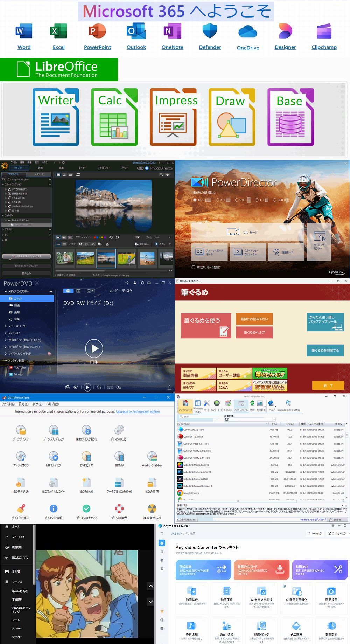Expand the Playlist tree item in PowerDVD
The width and height of the screenshot is (350, 644).
(x=6, y=333)
